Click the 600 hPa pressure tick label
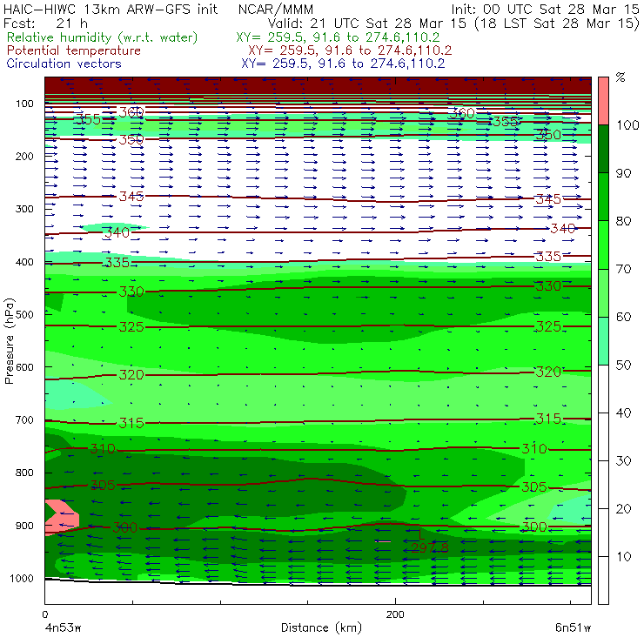The image size is (644, 644). point(24,367)
